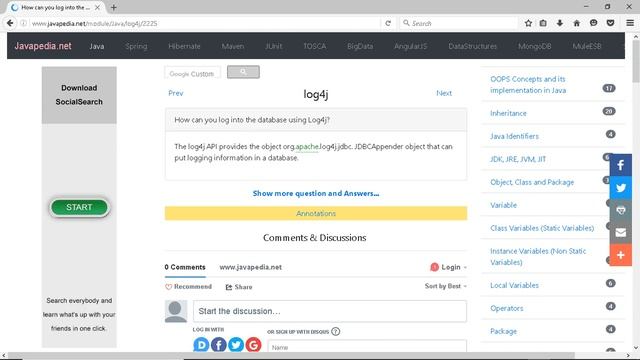Open the bookmarks list icon
Image resolution: width=640 pixels, height=360 pixels.
pos(543,23)
